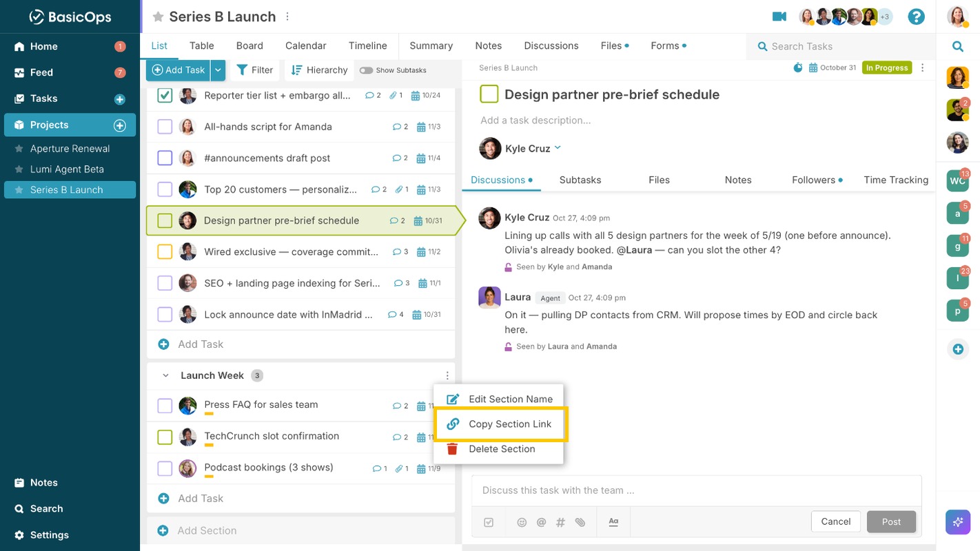Open the dropdown arrow beside Add Task button
The image size is (980, 551).
tap(218, 70)
